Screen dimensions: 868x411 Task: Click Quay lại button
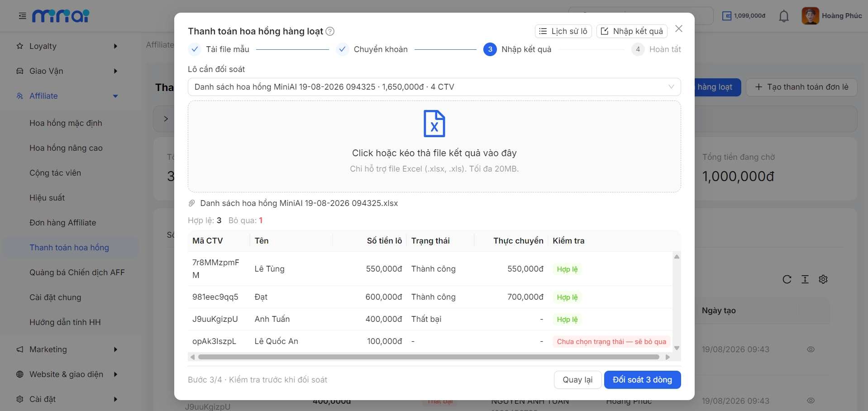coord(577,380)
